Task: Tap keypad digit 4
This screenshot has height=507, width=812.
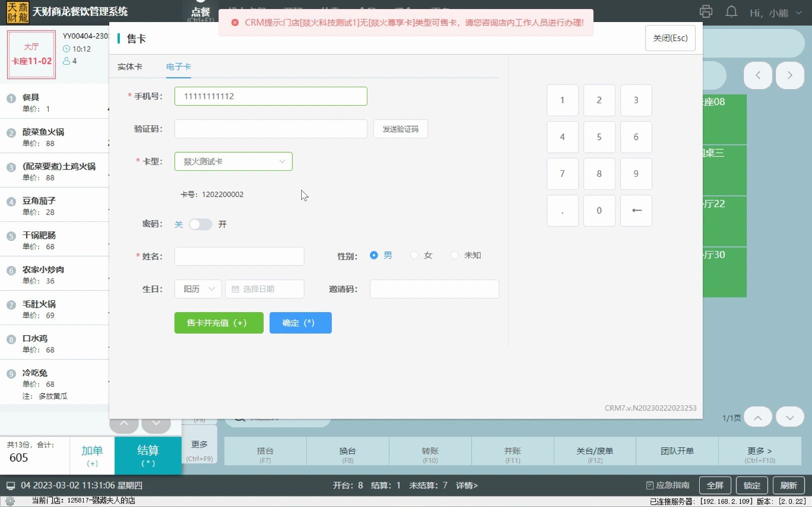Action: coord(562,137)
